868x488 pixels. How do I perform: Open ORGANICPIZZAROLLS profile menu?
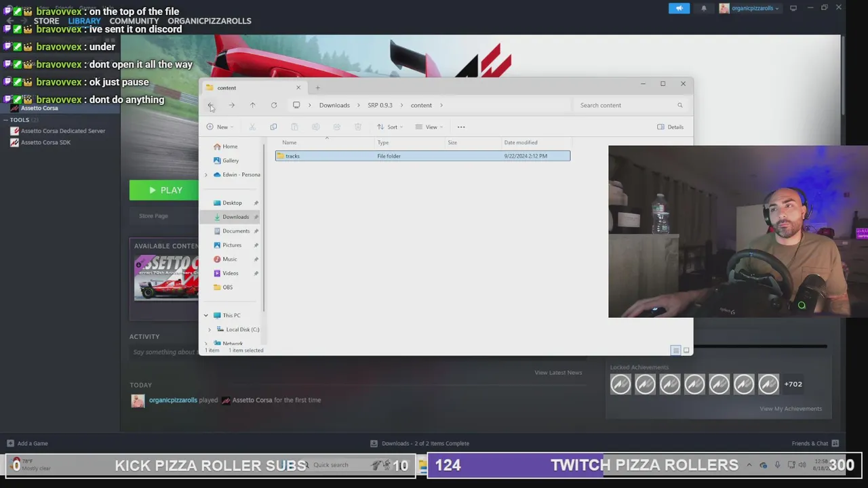(x=210, y=21)
